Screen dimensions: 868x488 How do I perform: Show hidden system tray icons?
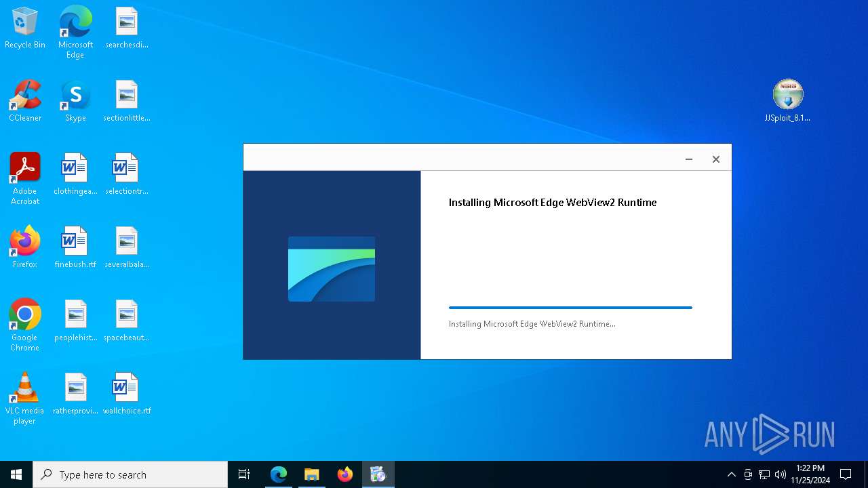click(x=731, y=474)
